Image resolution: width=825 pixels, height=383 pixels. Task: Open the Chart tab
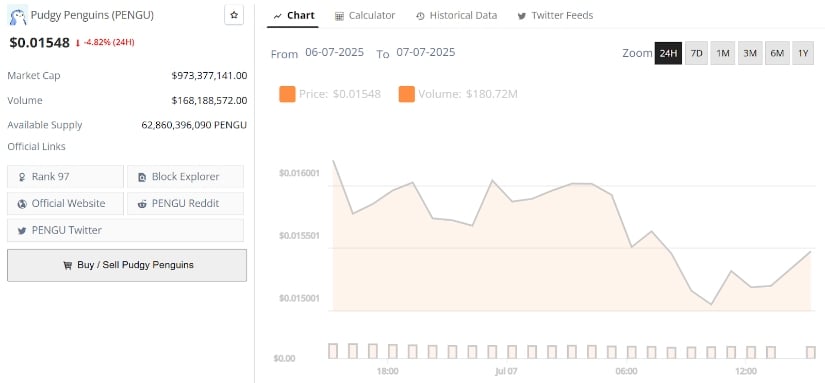pos(293,16)
